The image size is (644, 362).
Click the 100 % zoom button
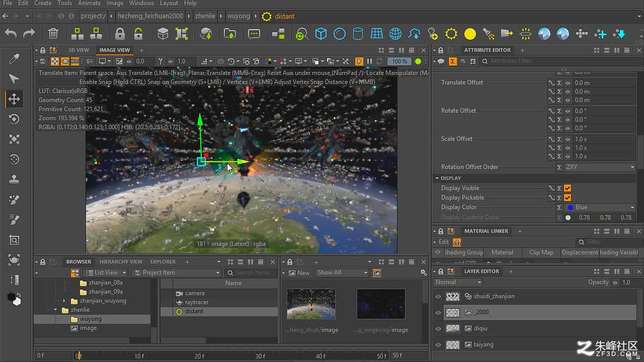pos(400,61)
